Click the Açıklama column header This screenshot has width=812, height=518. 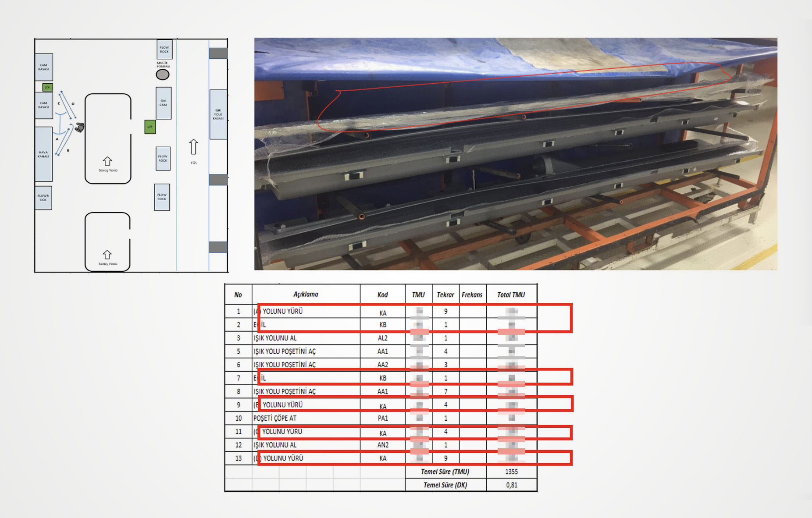click(x=306, y=294)
